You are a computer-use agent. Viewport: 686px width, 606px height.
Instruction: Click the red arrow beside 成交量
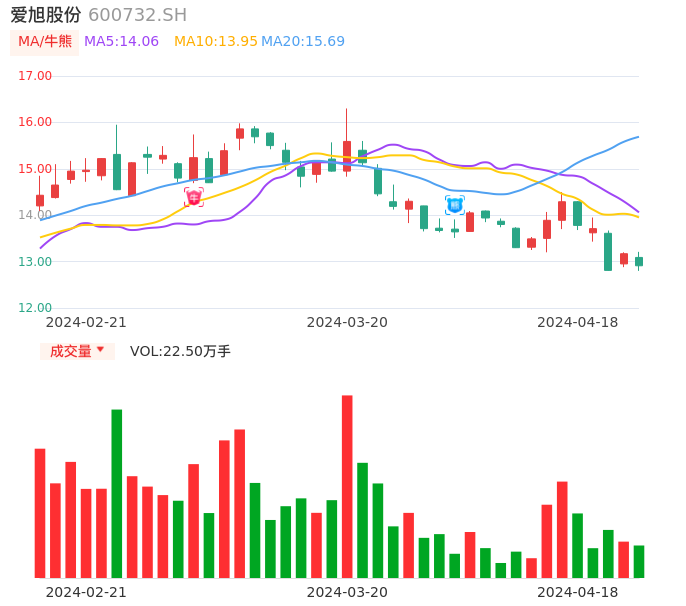coord(100,350)
